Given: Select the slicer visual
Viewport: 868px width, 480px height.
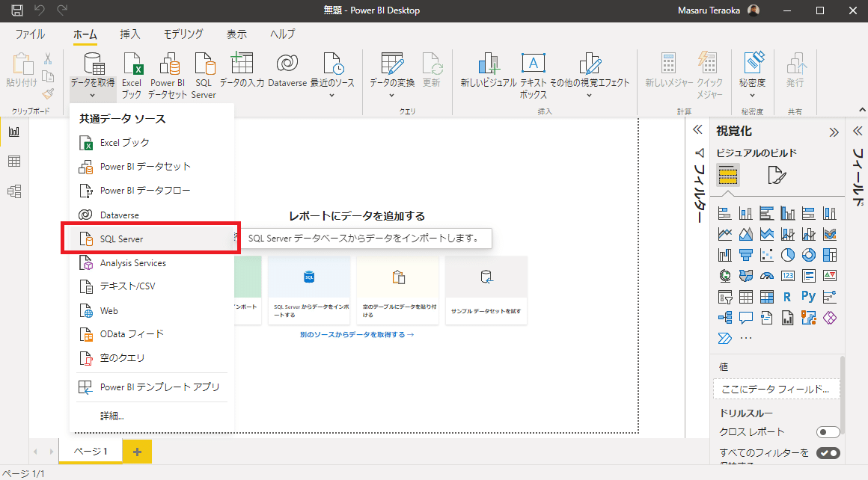Looking at the screenshot, I should tap(724, 297).
